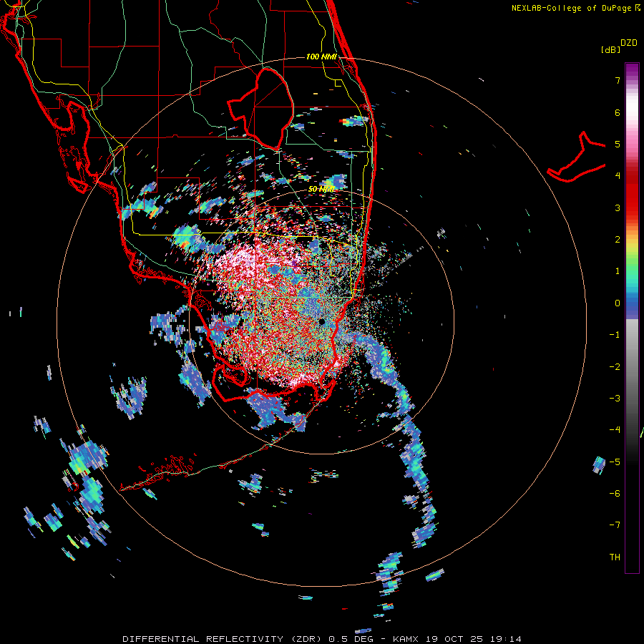
Task: Click the 3 dB tick label
Action: [x=618, y=208]
